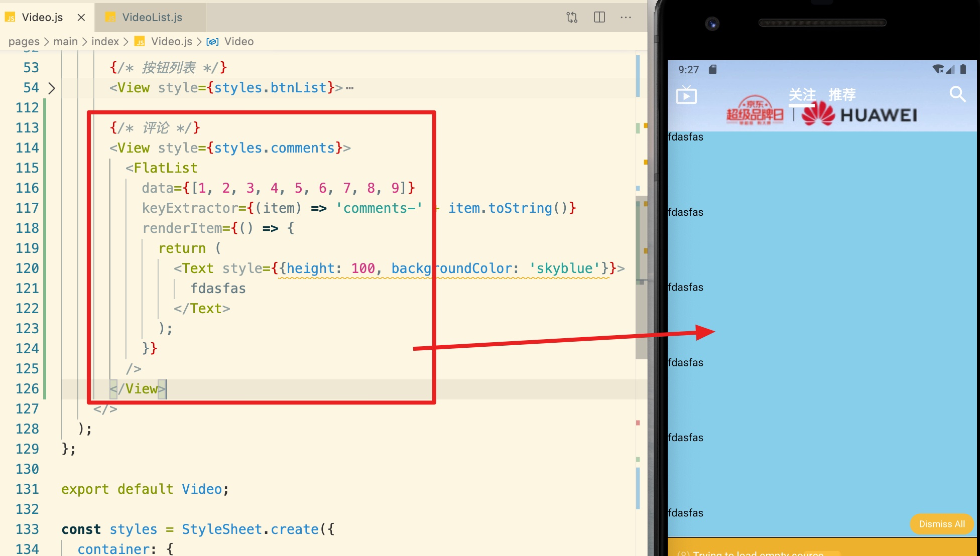Click the Video.js breadcrumb segment
The height and width of the screenshot is (556, 980).
tap(171, 42)
